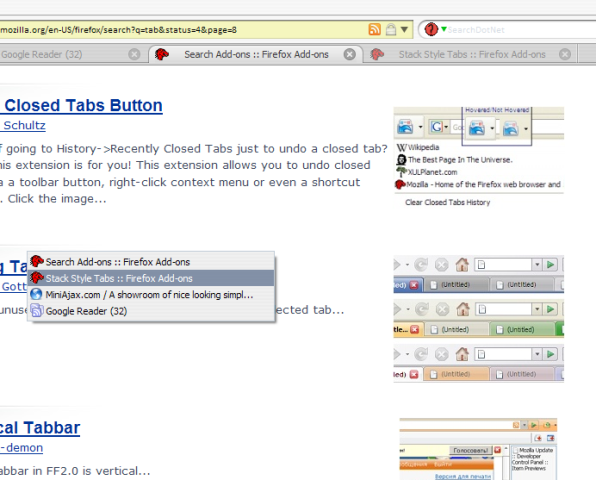Select Search Add-ons entry in tab switcher popup
Screen dimensions: 596x480
pyautogui.click(x=151, y=262)
